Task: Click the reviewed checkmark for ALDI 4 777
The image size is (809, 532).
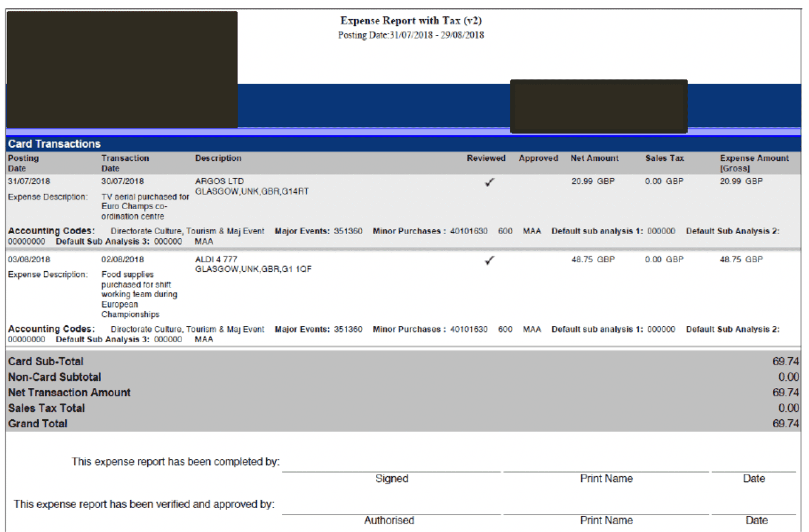Action: click(490, 261)
